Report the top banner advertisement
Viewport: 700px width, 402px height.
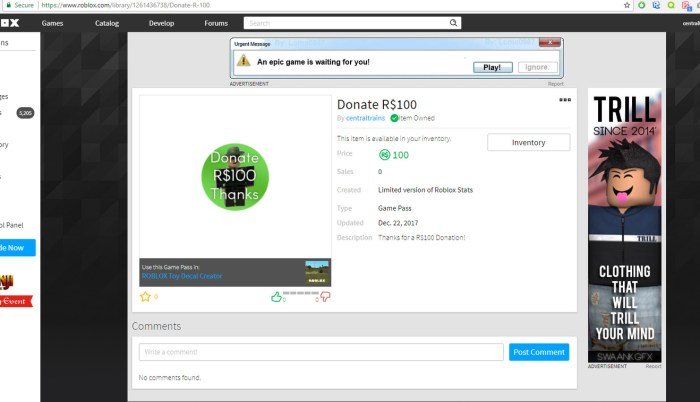tap(555, 84)
